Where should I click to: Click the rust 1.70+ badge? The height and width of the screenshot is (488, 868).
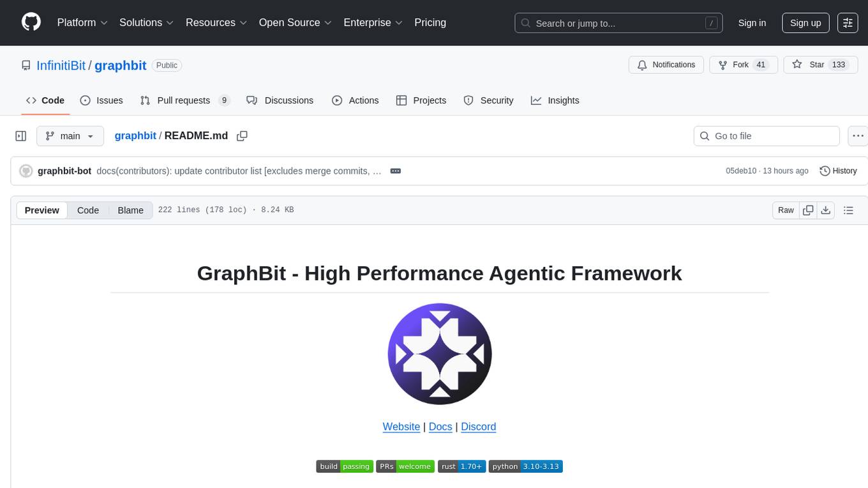(x=461, y=466)
